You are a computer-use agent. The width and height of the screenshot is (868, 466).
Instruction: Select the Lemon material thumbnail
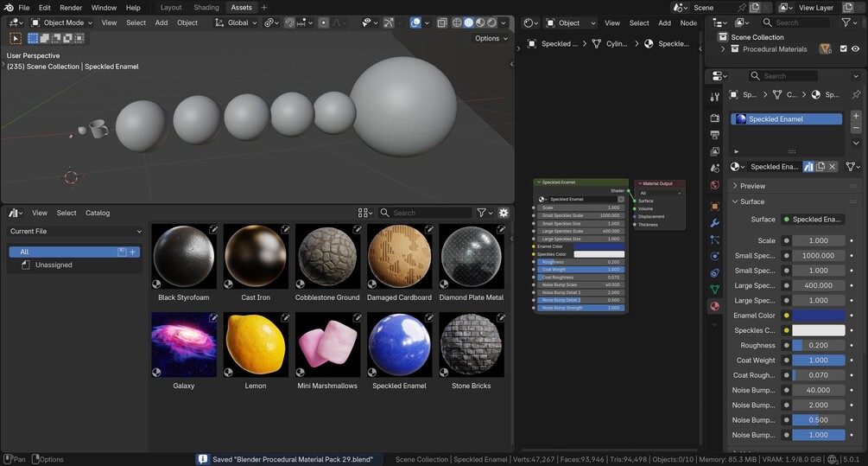[256, 345]
